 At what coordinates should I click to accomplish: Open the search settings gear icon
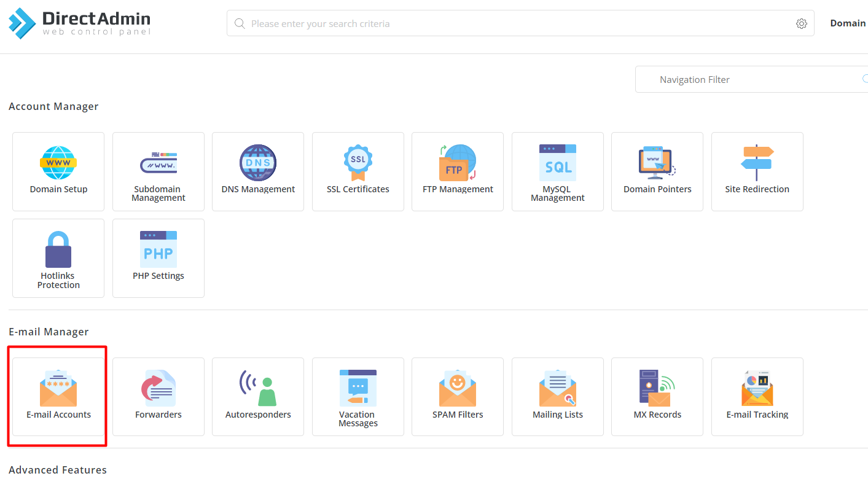(801, 23)
